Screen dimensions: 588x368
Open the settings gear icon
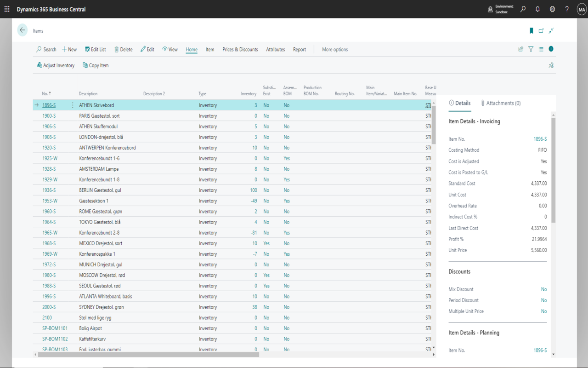[552, 9]
